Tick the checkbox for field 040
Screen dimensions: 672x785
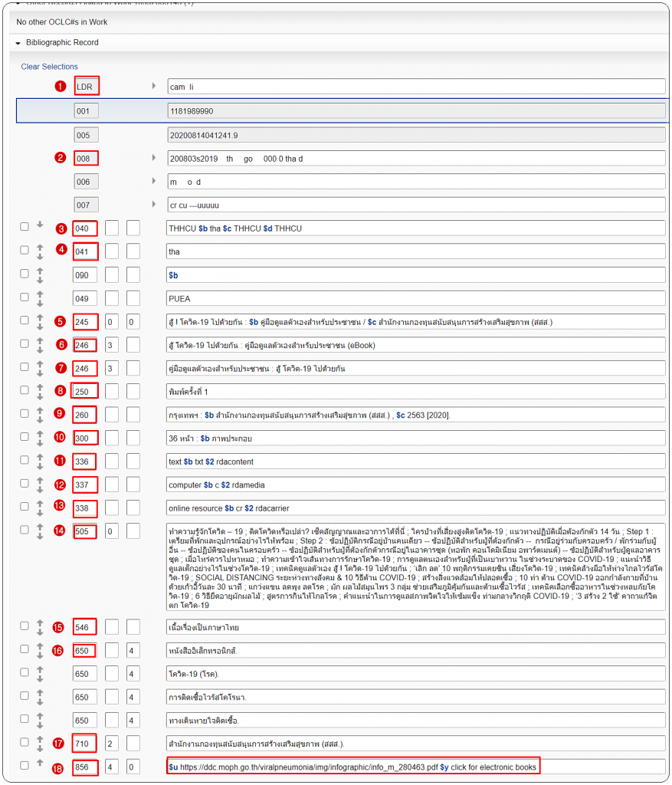click(24, 227)
